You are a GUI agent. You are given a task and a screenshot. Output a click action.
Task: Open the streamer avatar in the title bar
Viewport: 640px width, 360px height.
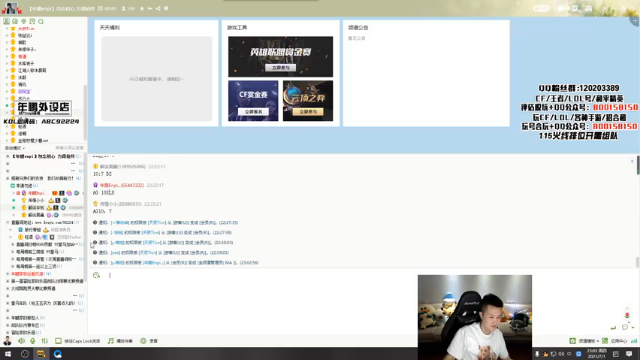click(11, 7)
